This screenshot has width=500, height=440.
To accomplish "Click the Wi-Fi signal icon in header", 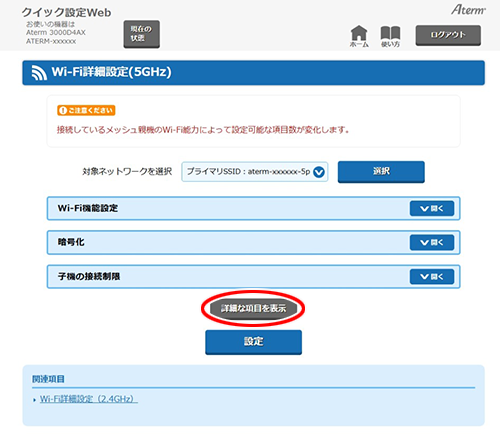I will tap(39, 73).
